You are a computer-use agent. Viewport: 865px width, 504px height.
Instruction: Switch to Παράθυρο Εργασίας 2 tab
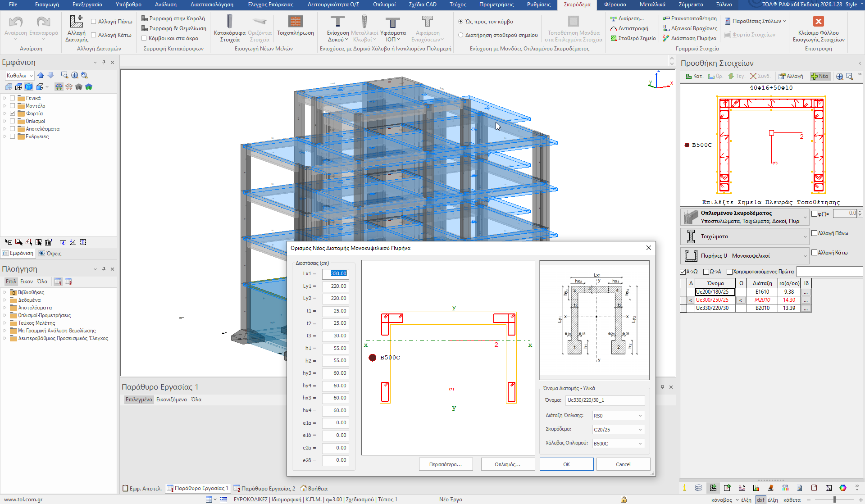coord(264,488)
